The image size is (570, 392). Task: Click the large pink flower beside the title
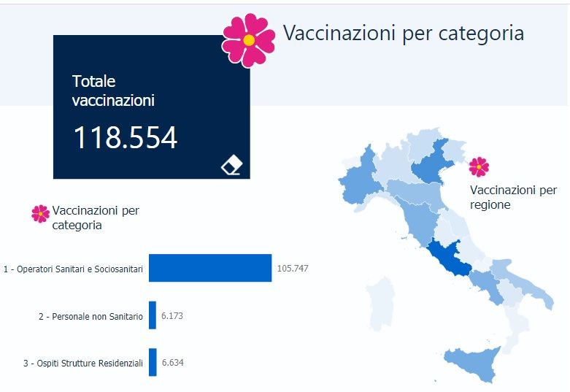249,39
